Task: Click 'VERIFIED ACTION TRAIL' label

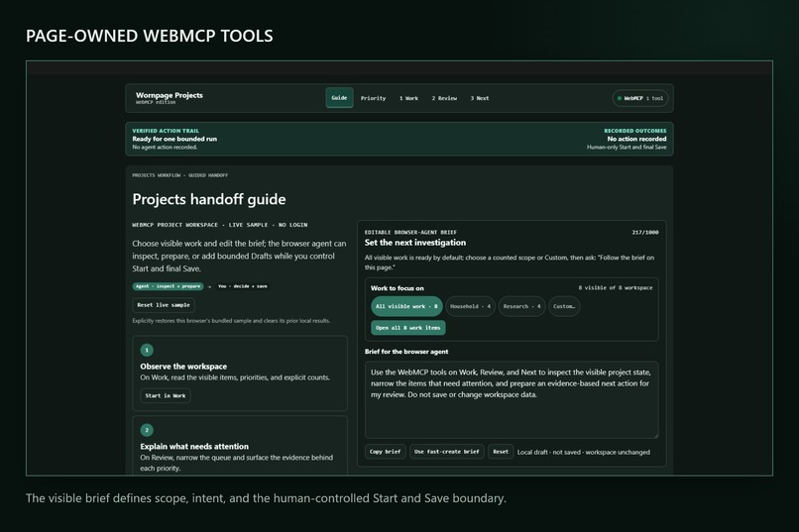Action: click(166, 131)
